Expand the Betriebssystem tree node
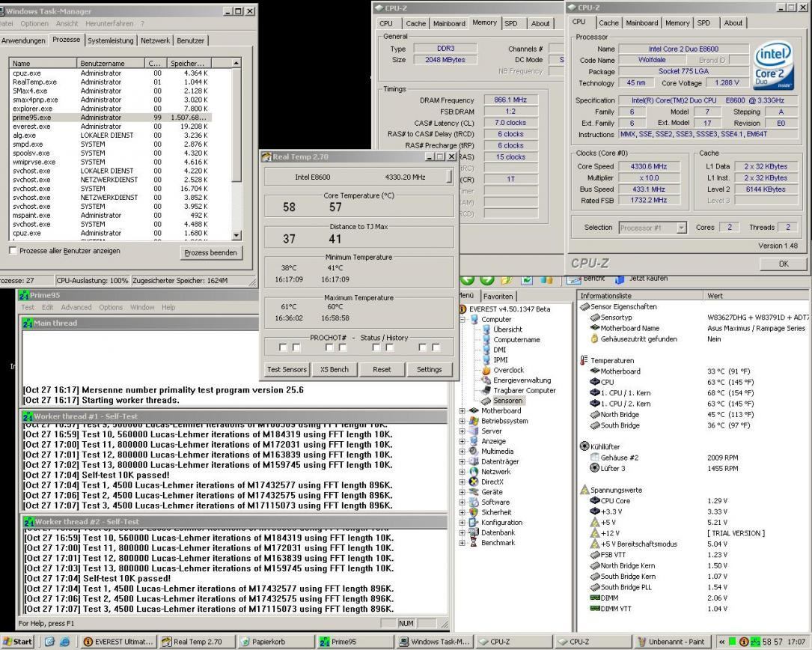Screen dimensions: 812x650 (462, 421)
